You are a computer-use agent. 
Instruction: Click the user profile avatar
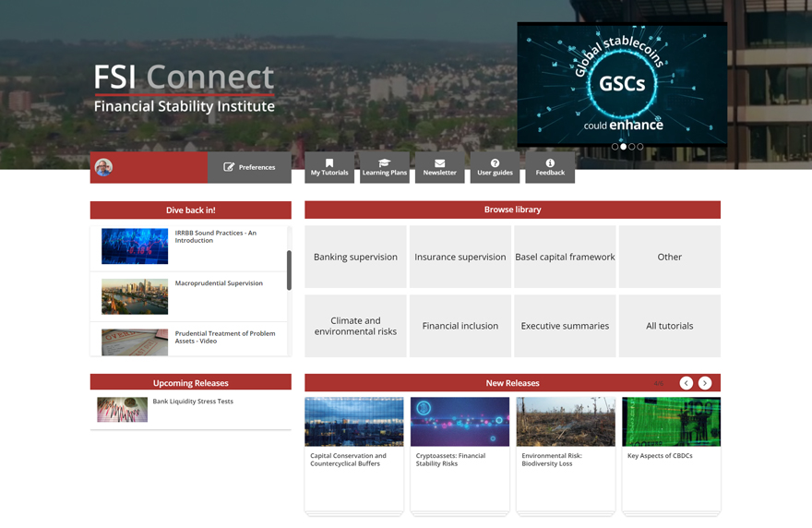coord(104,167)
